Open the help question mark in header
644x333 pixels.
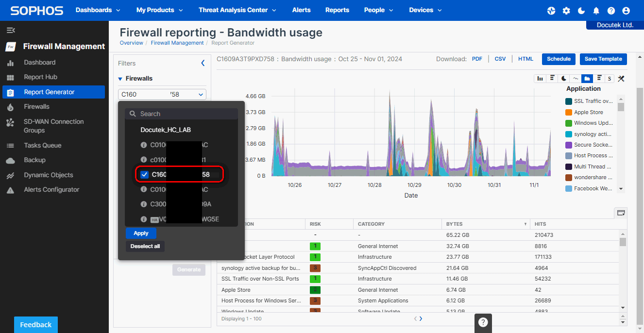point(611,11)
